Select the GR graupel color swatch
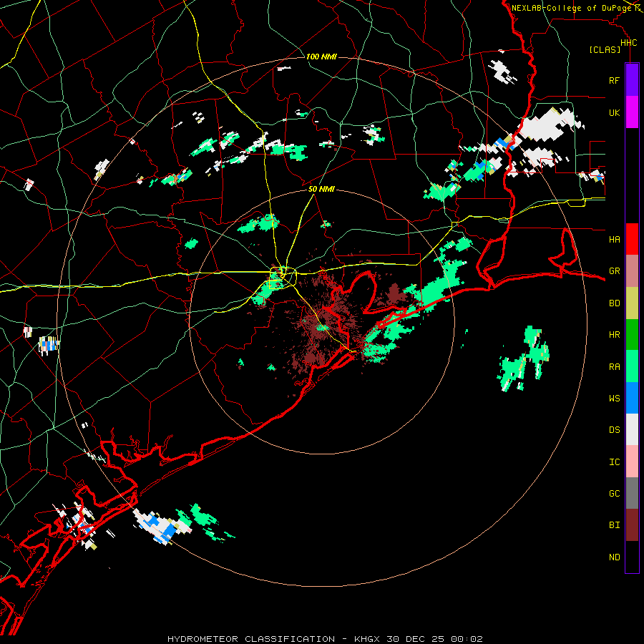The width and height of the screenshot is (644, 644). point(632,271)
